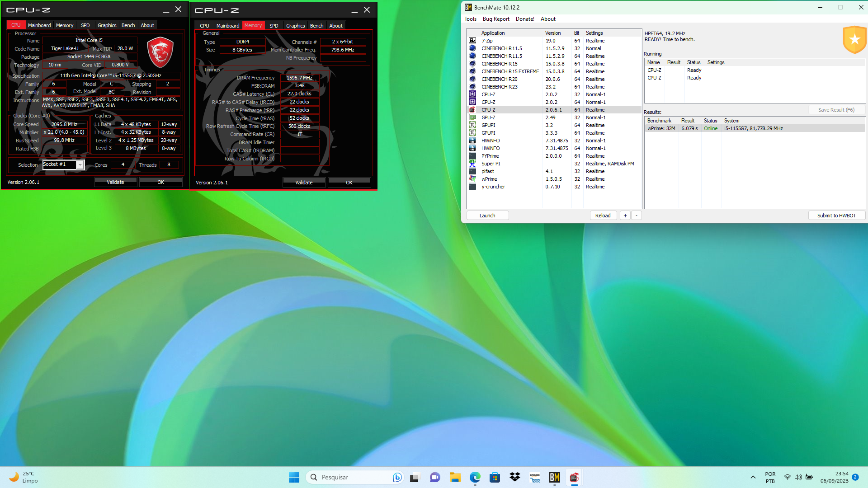This screenshot has height=488, width=868.
Task: Open the Chat app on the taskbar
Action: (435, 477)
